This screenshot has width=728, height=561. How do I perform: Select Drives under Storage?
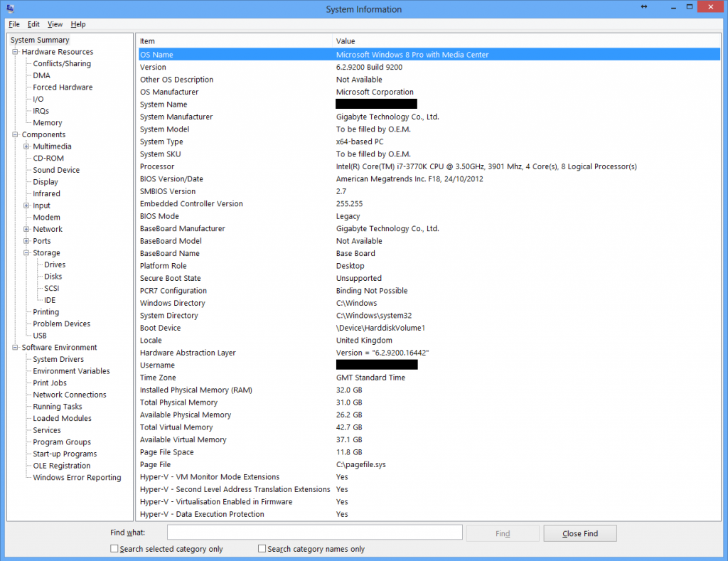click(55, 265)
